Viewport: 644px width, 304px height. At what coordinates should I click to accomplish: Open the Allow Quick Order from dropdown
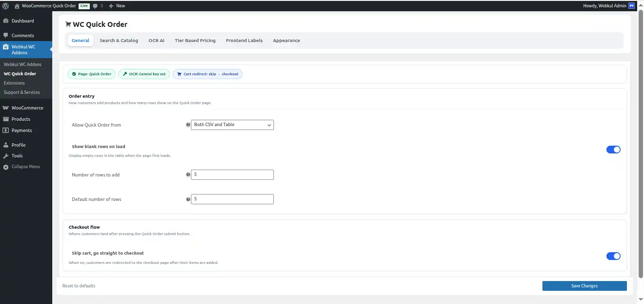click(232, 125)
